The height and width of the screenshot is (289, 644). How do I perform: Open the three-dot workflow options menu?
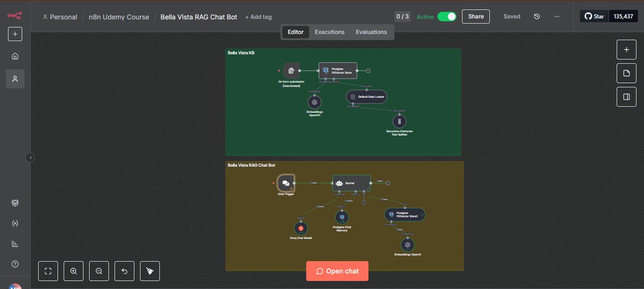tap(557, 17)
